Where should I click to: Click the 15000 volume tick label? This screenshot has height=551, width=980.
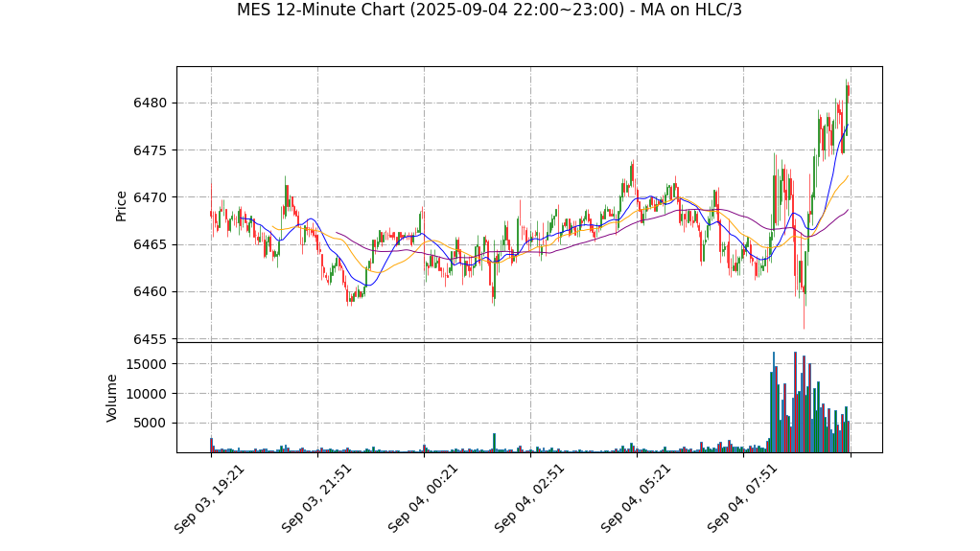(x=147, y=364)
